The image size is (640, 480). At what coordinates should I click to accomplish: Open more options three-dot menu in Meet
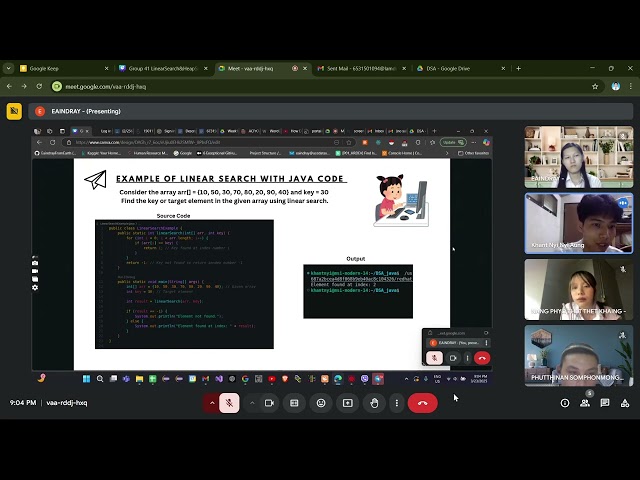click(396, 403)
